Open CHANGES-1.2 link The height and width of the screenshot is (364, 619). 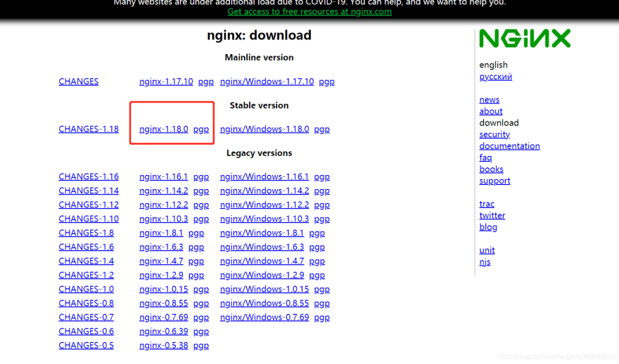(x=86, y=275)
